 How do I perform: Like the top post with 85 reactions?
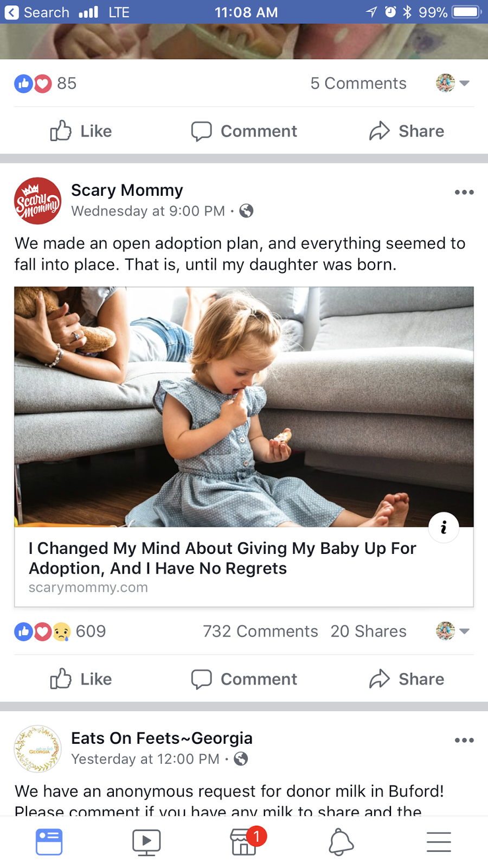(81, 131)
